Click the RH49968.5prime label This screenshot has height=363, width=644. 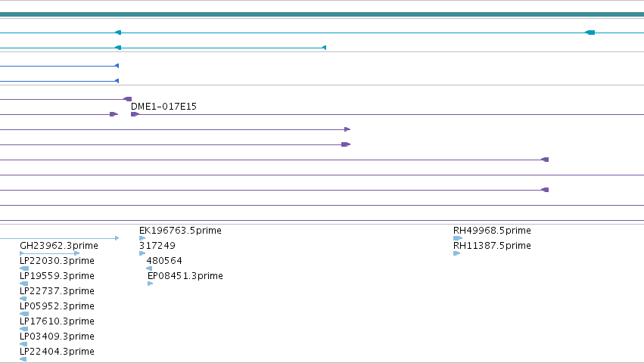tap(492, 231)
